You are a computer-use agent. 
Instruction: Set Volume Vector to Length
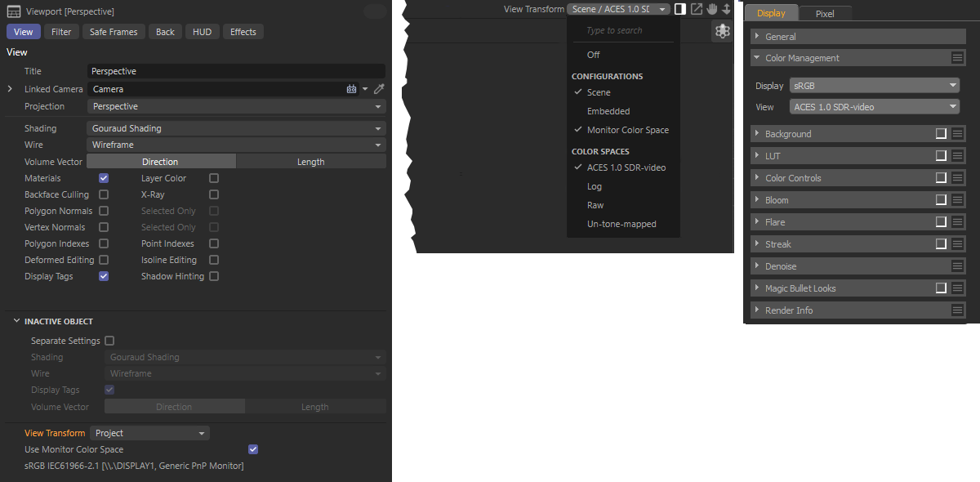click(x=310, y=162)
